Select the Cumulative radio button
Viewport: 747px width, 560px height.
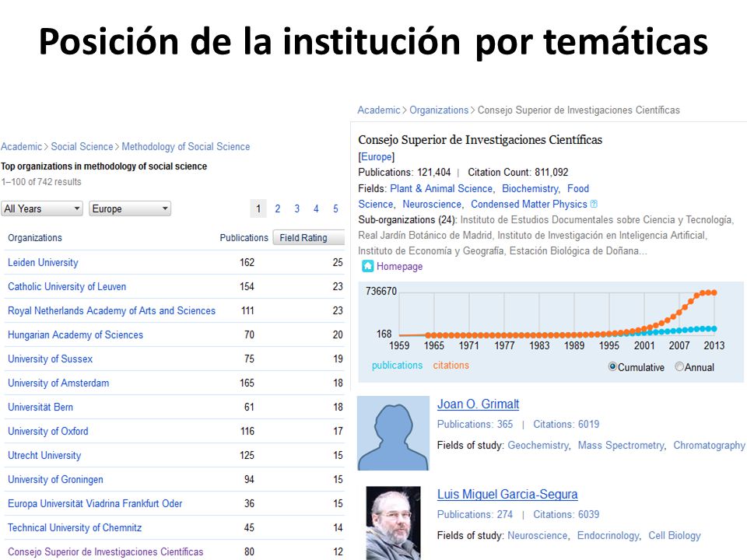click(612, 366)
